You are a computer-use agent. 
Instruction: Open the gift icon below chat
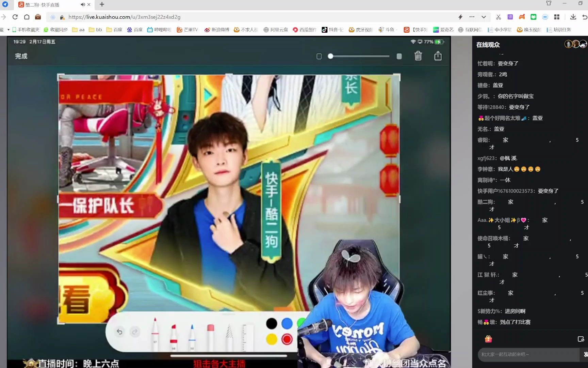click(x=488, y=339)
